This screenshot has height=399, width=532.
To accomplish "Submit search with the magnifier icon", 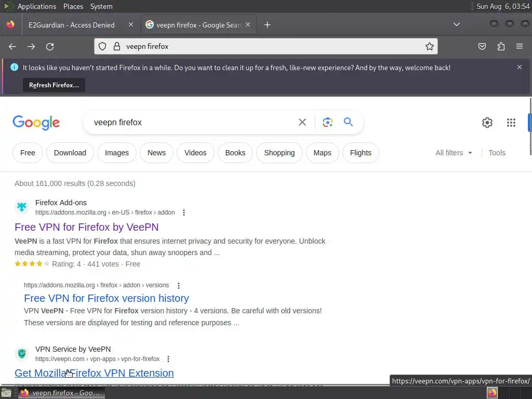I will tap(349, 122).
